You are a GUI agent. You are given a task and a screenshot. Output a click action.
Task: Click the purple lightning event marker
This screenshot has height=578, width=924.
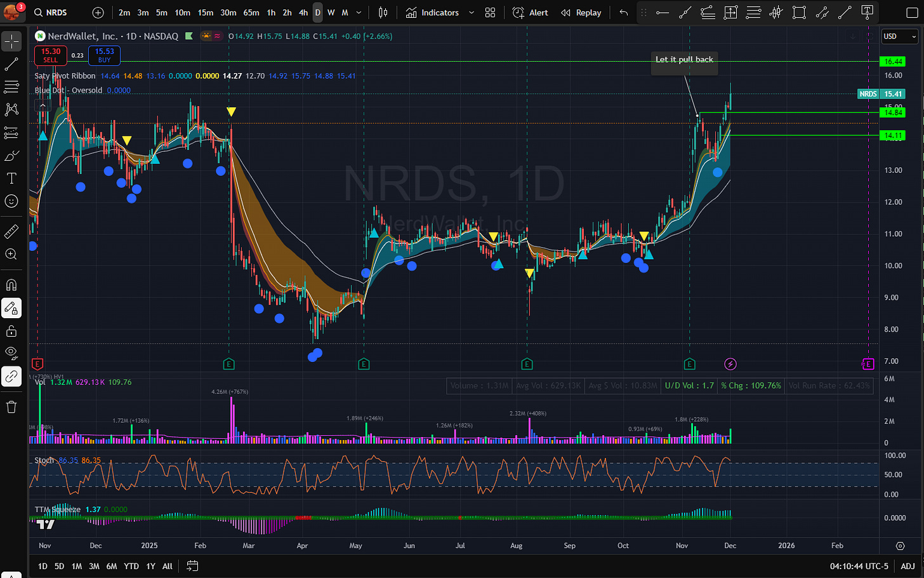click(x=730, y=364)
